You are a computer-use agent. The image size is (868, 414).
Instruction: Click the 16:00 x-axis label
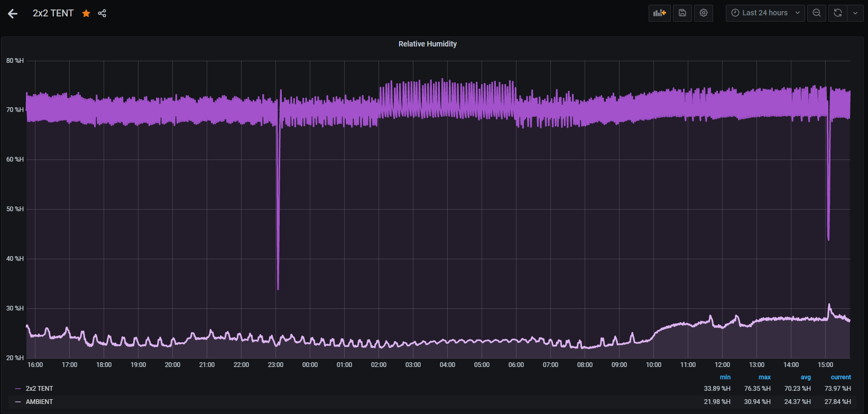35,365
